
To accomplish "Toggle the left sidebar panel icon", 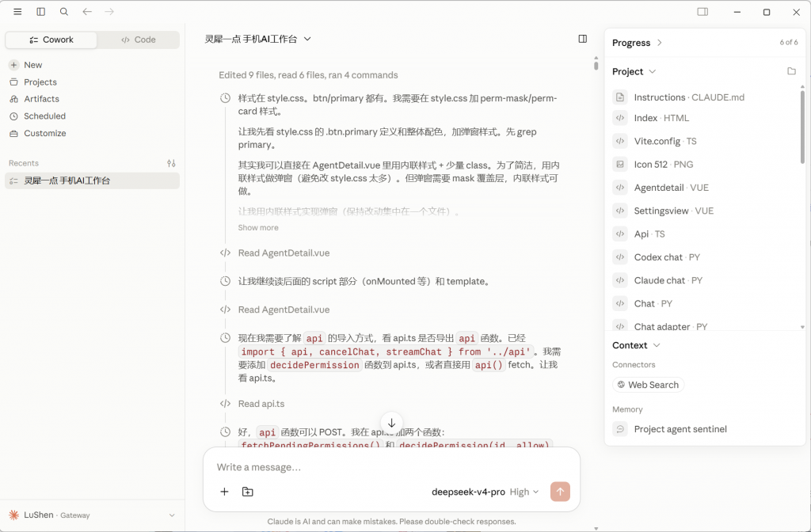I will [41, 12].
